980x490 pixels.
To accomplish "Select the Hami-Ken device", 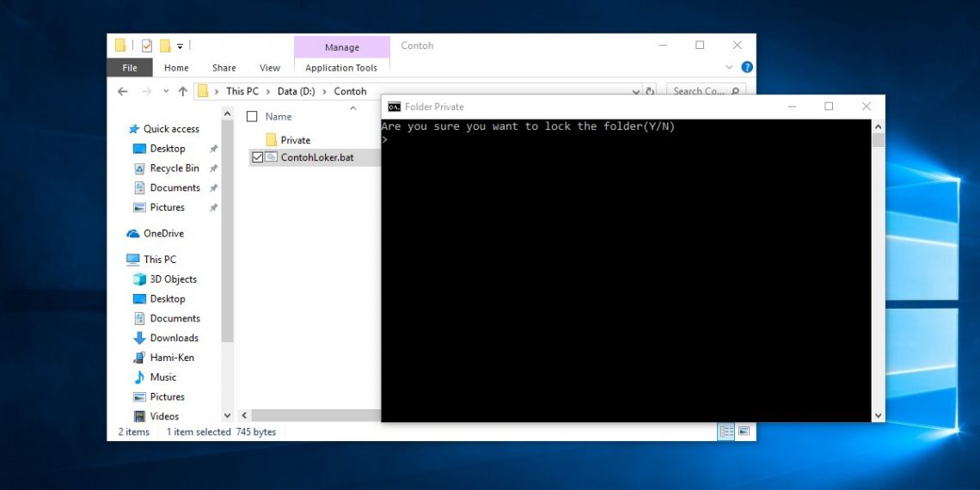I will (163, 358).
